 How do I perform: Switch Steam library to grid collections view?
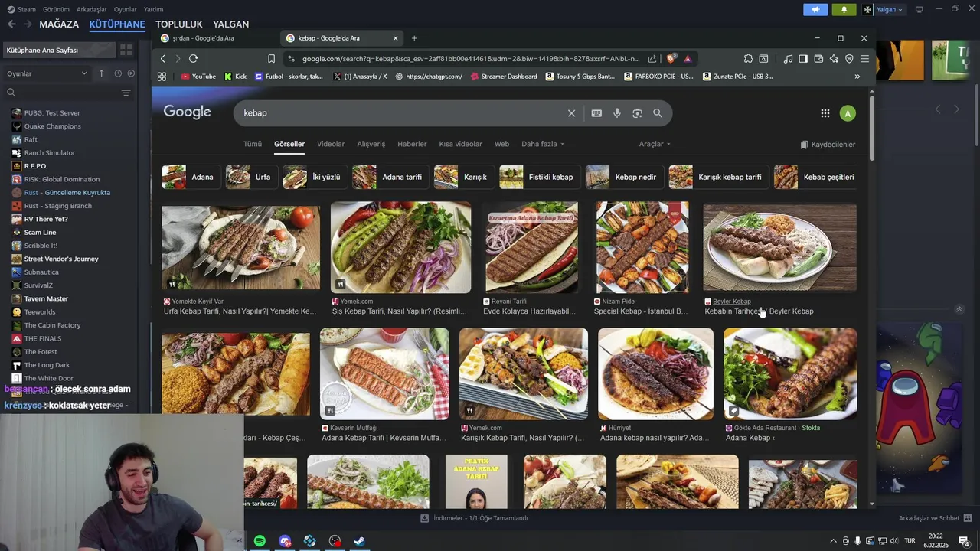pyautogui.click(x=126, y=50)
